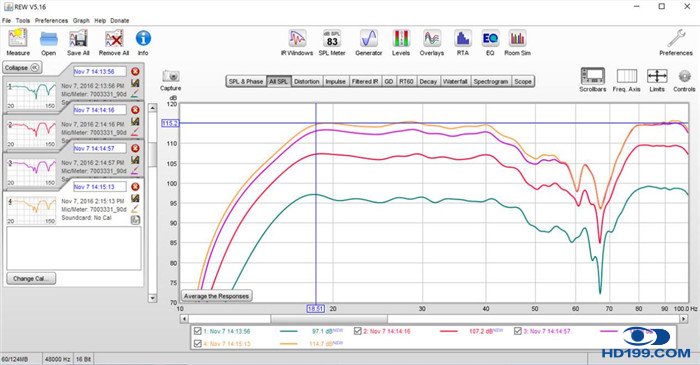Open the Preferences menu
The height and width of the screenshot is (365, 700).
click(51, 21)
